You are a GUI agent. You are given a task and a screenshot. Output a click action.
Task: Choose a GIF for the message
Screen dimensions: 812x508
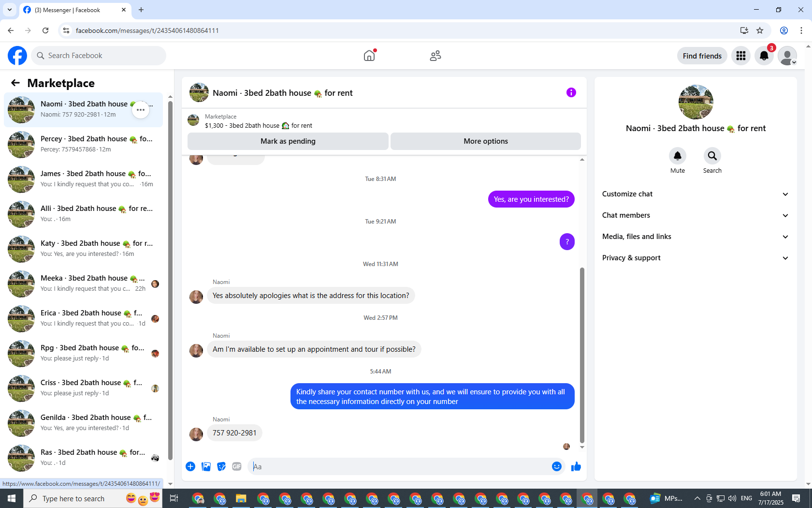coord(237,466)
